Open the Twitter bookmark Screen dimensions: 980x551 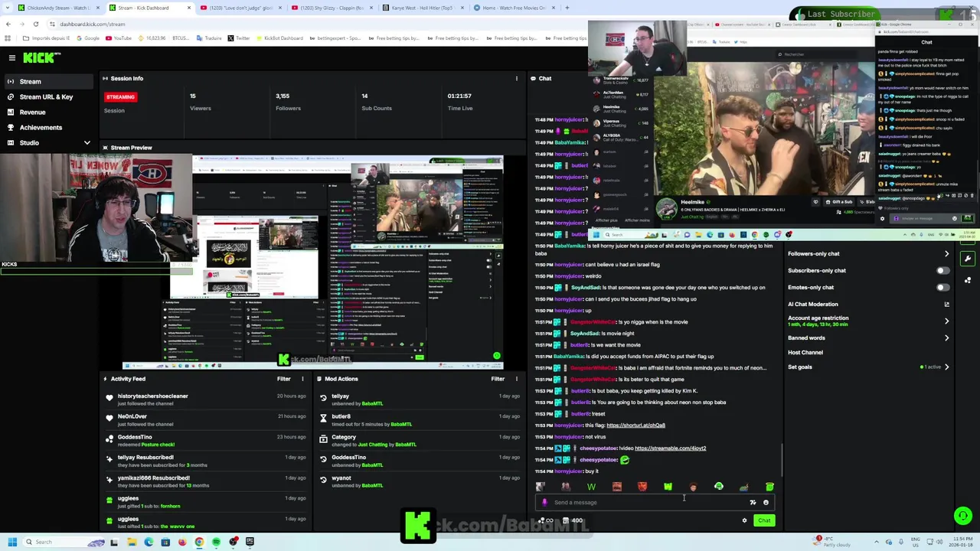click(x=239, y=38)
